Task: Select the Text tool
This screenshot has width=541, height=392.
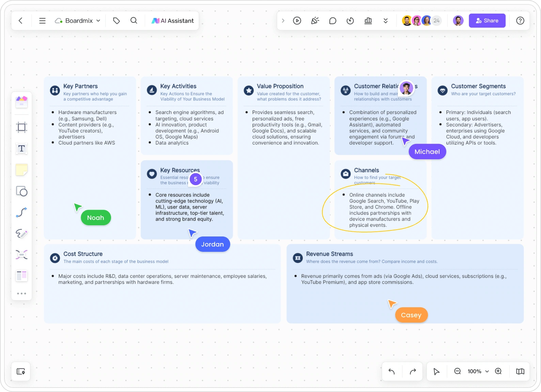Action: (x=21, y=149)
